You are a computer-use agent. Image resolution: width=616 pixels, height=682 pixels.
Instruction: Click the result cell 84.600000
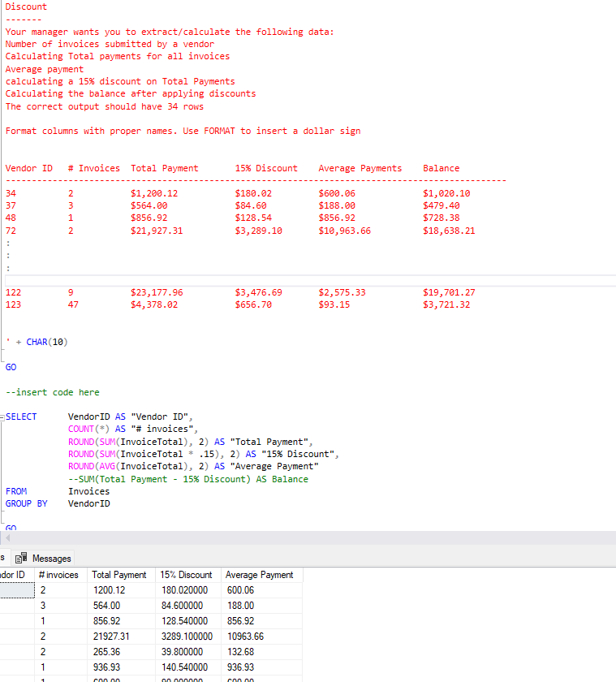188,606
